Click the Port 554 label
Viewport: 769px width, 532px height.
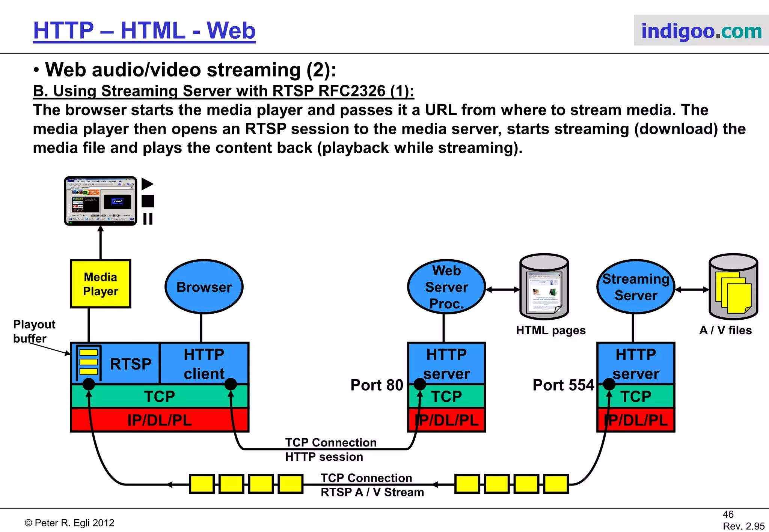[563, 385]
